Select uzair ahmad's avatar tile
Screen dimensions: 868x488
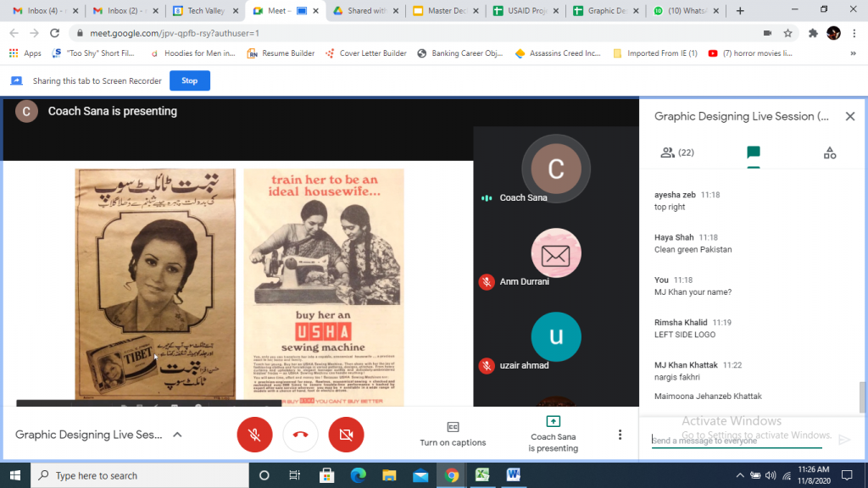click(556, 336)
